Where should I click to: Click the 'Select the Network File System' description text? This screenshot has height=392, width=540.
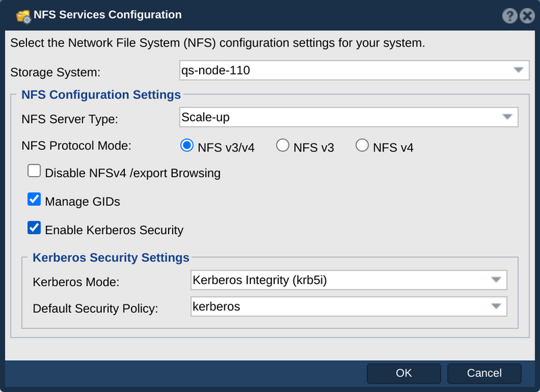coord(217,43)
